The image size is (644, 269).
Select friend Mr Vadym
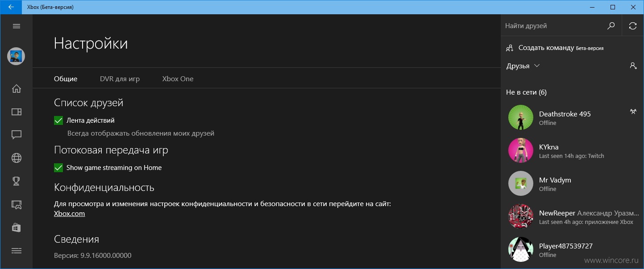[572, 183]
